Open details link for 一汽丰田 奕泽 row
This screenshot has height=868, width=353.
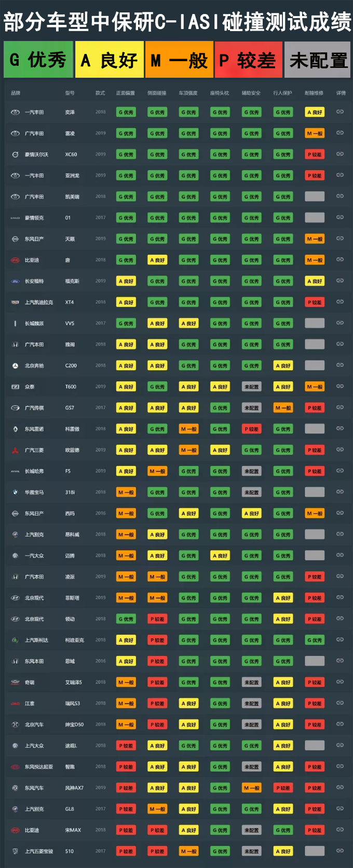[x=340, y=111]
